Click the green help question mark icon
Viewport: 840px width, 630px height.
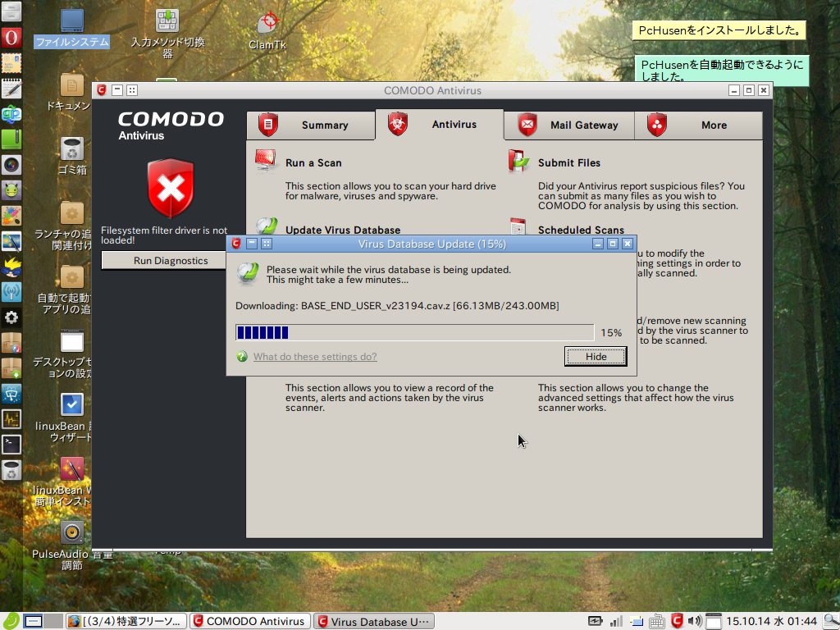point(242,356)
